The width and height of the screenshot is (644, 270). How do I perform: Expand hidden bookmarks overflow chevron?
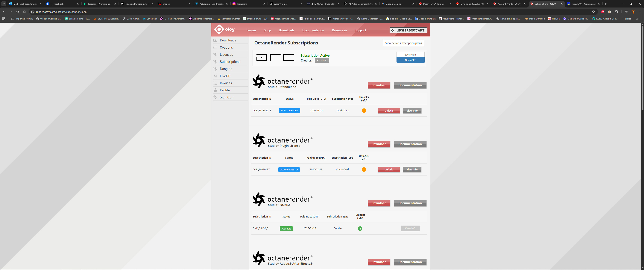(x=637, y=19)
